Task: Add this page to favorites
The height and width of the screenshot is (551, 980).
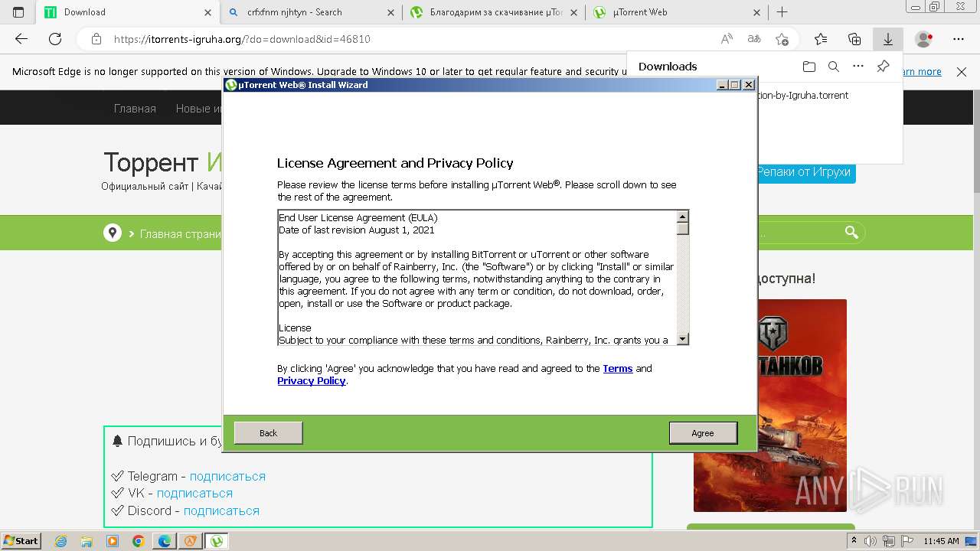Action: click(x=782, y=39)
